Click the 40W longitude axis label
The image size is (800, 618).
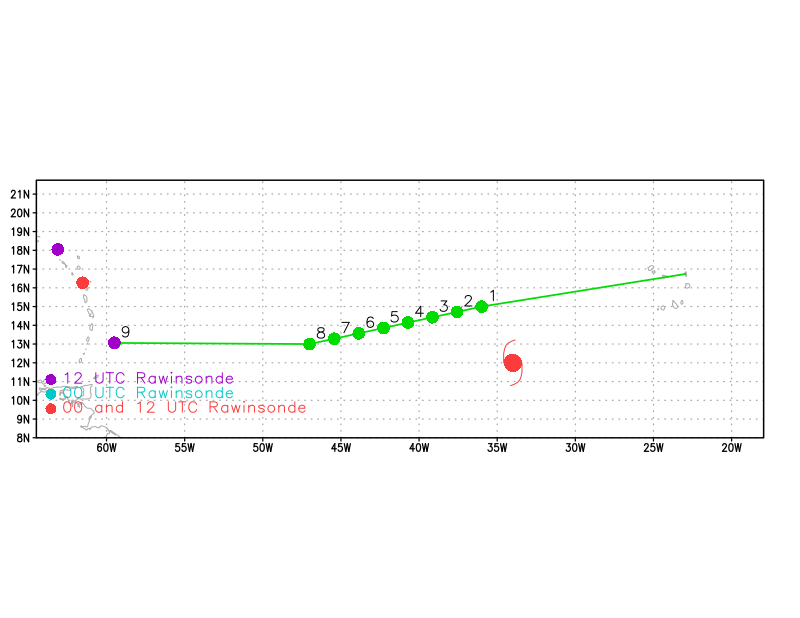coord(419,448)
